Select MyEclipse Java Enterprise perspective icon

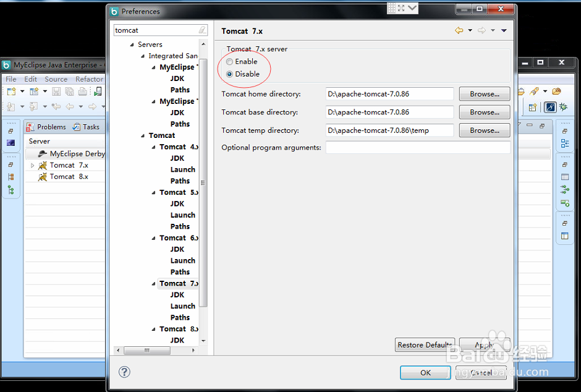point(550,108)
